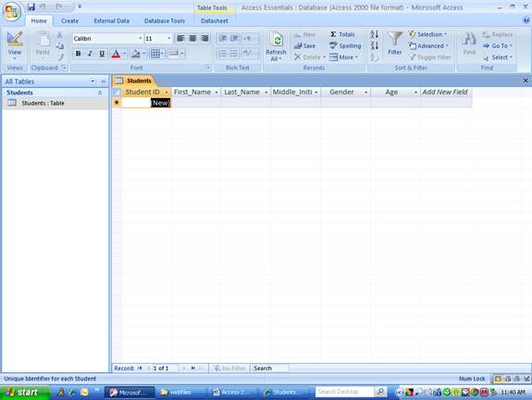Image resolution: width=532 pixels, height=400 pixels.
Task: Go to first record button
Action: click(x=140, y=369)
